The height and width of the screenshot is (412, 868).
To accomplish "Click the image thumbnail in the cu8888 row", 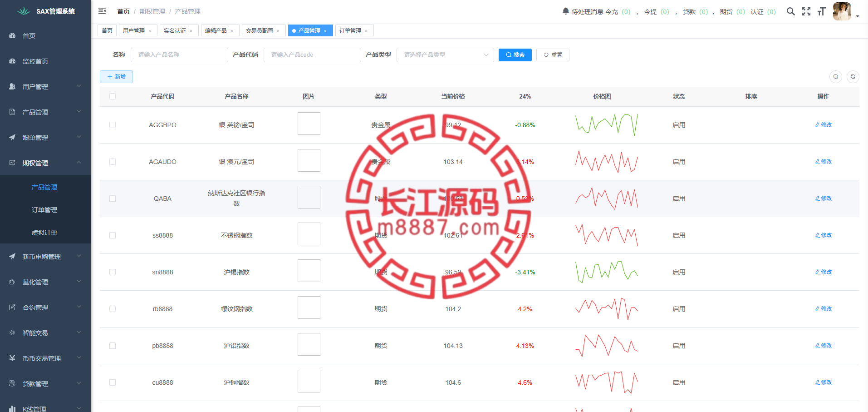I will (x=309, y=381).
